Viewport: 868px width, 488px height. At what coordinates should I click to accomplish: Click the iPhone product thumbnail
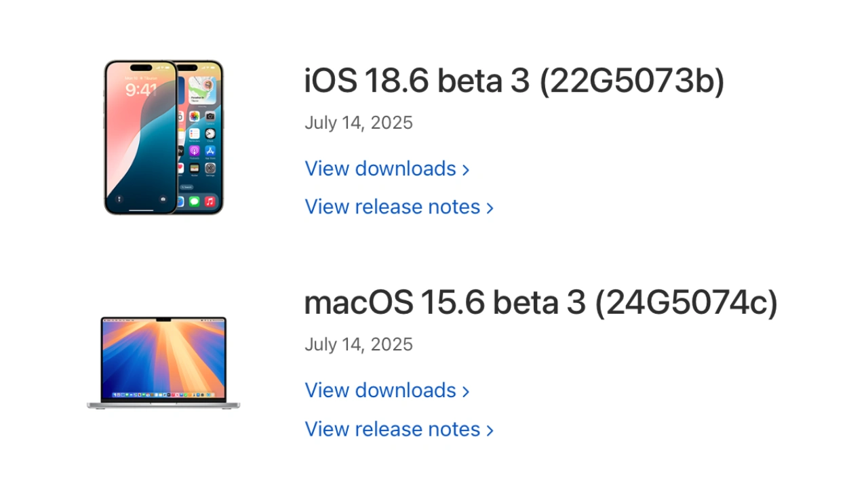163,136
